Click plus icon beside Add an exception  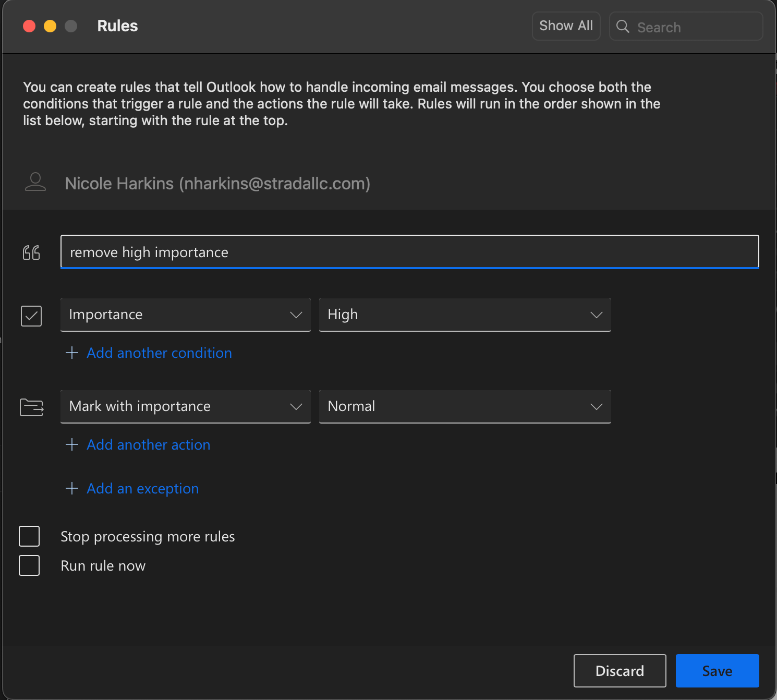(72, 489)
